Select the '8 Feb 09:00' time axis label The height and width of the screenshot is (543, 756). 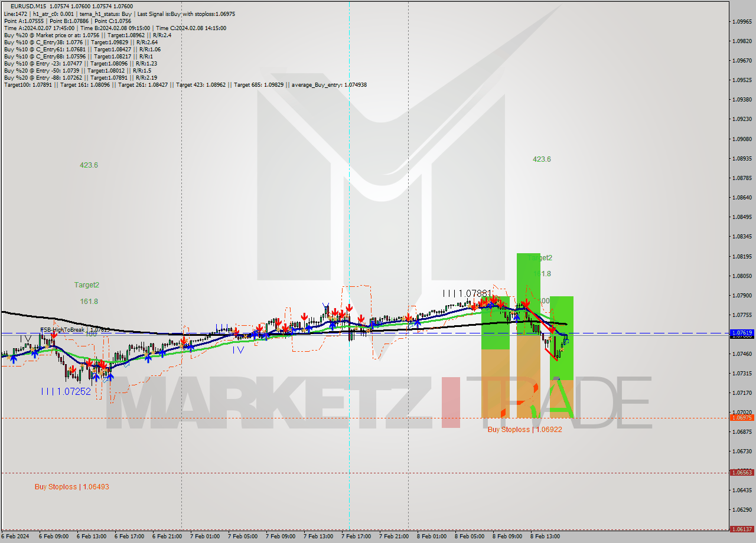pyautogui.click(x=507, y=537)
